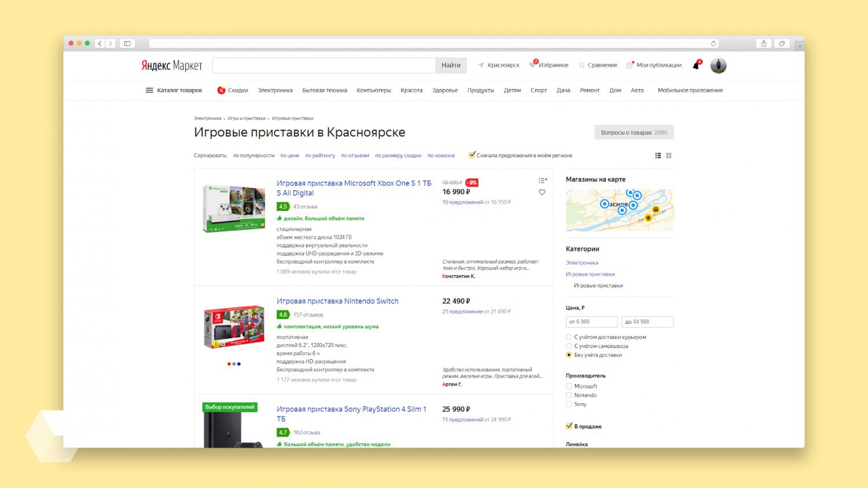Sort by по рейтингу
Screen dimensions: 868x488
[320, 156]
